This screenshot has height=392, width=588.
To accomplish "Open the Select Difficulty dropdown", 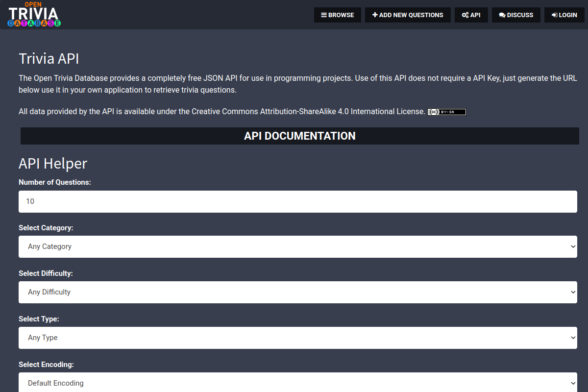I will [298, 292].
